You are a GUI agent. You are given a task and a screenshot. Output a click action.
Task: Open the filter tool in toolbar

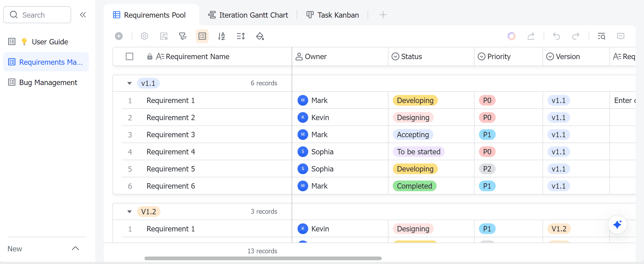click(183, 36)
